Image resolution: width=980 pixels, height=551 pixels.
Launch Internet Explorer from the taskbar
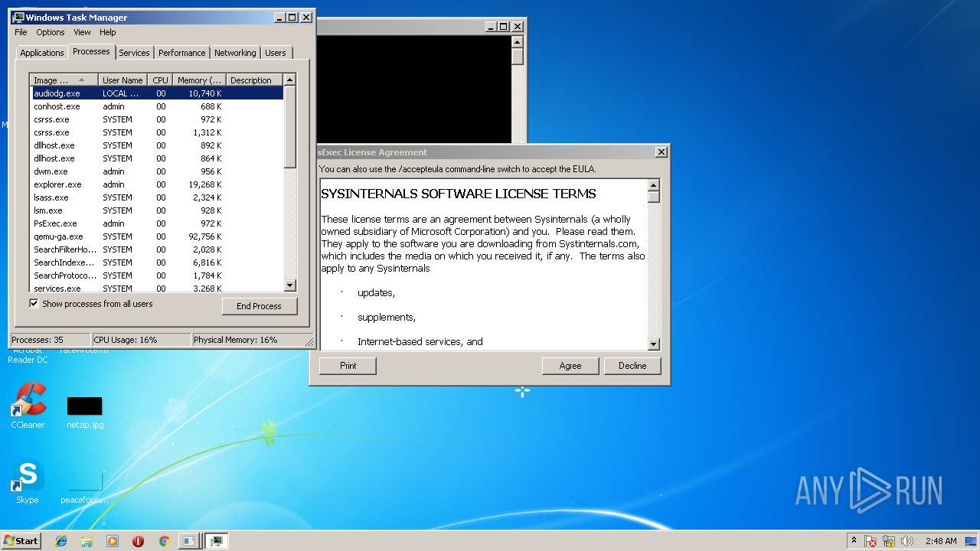(x=61, y=541)
